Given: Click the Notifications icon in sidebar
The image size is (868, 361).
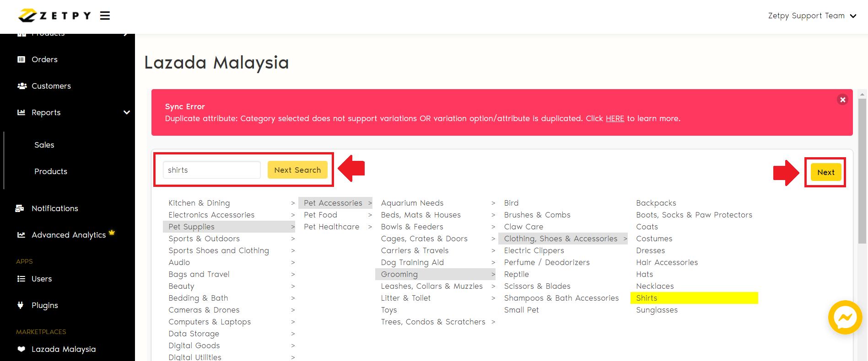Looking at the screenshot, I should 20,208.
